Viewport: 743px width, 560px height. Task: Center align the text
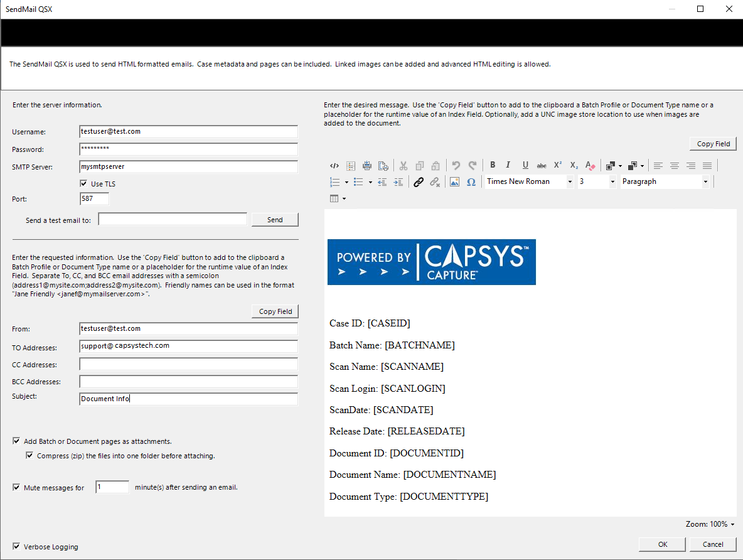pyautogui.click(x=675, y=166)
